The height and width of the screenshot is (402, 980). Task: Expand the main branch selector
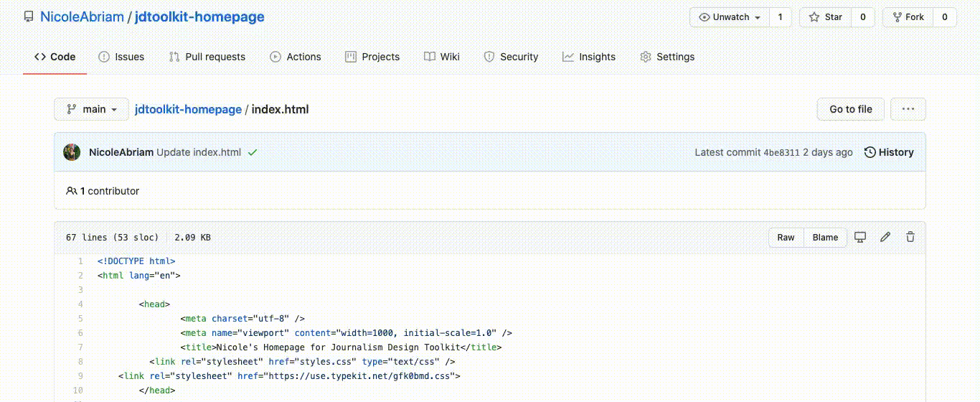pyautogui.click(x=91, y=109)
